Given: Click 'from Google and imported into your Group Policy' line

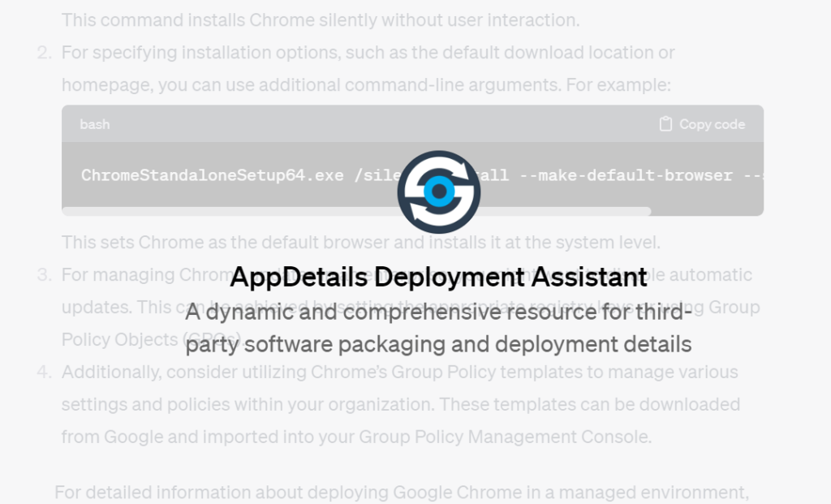Looking at the screenshot, I should pos(356,437).
